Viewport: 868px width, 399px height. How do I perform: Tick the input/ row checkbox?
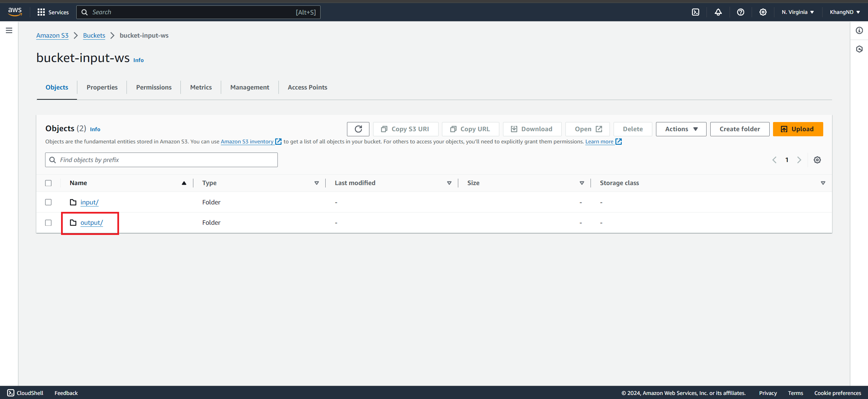coord(49,202)
